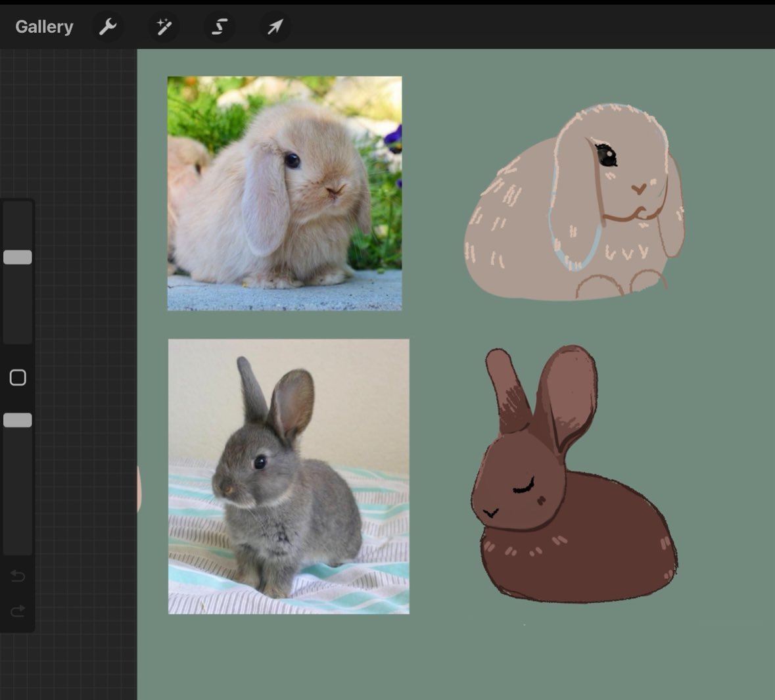Screen dimensions: 775x700
Task: Tap the Undo arrow in sidebar
Action: tap(18, 576)
